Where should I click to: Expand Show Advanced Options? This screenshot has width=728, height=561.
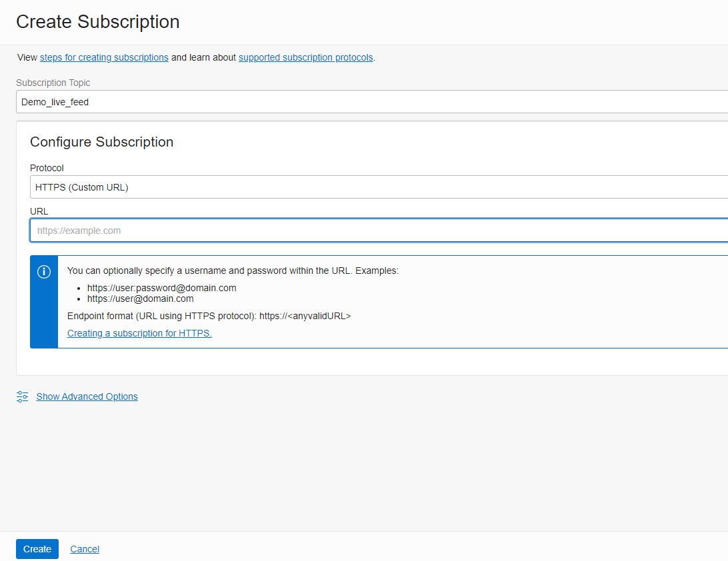(x=87, y=396)
